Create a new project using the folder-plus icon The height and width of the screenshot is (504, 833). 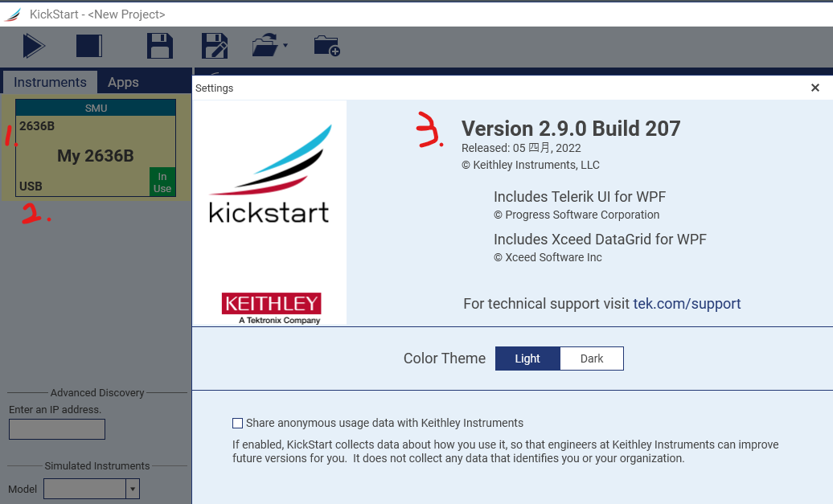(x=326, y=47)
